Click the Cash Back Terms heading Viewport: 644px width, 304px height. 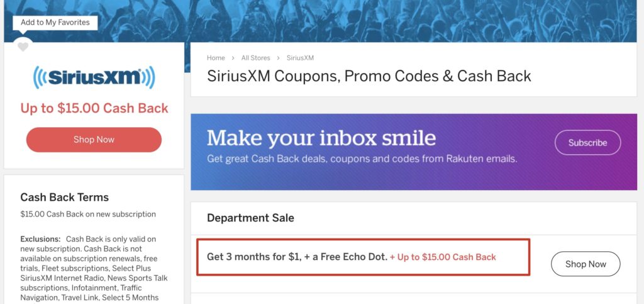tap(64, 197)
